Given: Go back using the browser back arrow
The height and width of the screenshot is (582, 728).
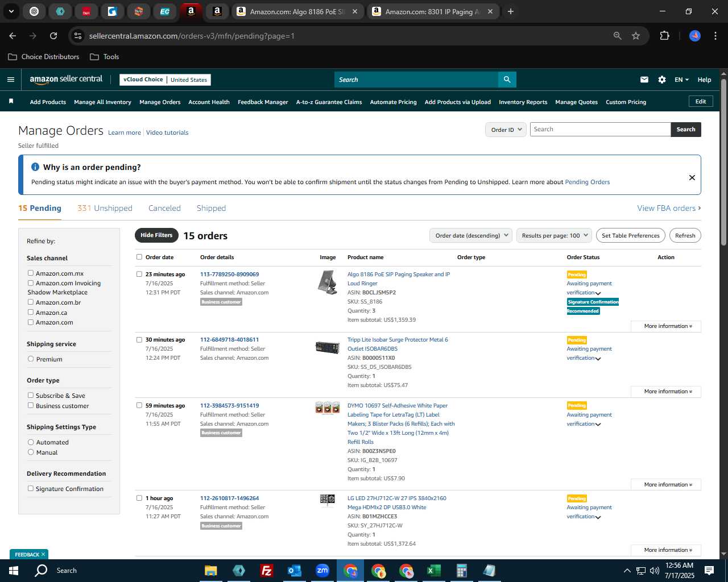Looking at the screenshot, I should click(13, 36).
